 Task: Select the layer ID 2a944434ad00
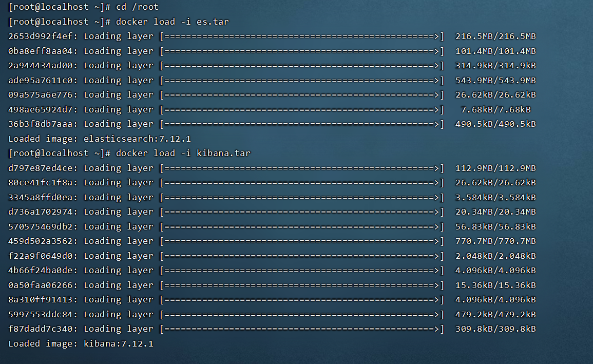point(40,65)
